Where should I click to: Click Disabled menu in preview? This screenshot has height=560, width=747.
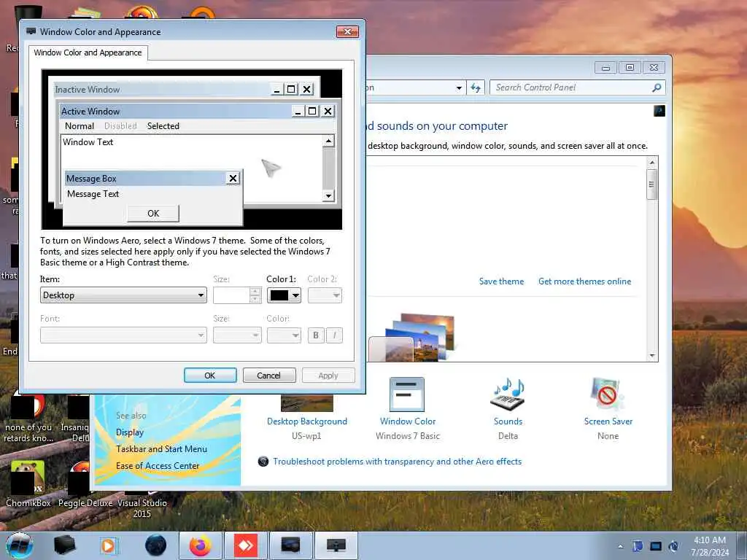pos(120,125)
